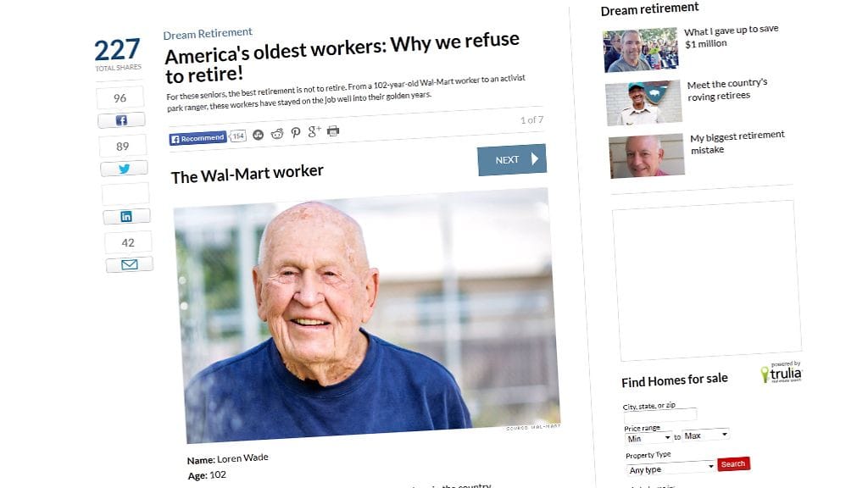This screenshot has width=868, height=488.
Task: Share via Facebook icon in left sidebar
Action: point(121,120)
